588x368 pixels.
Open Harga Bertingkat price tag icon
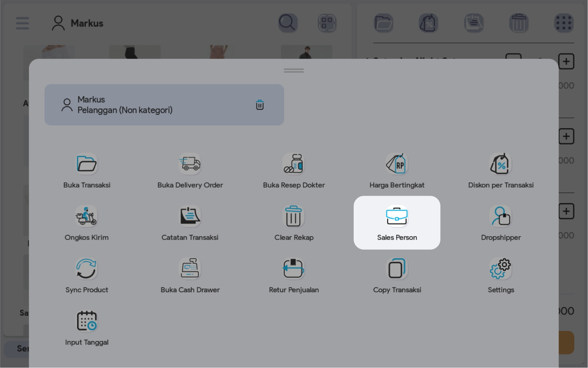(397, 164)
